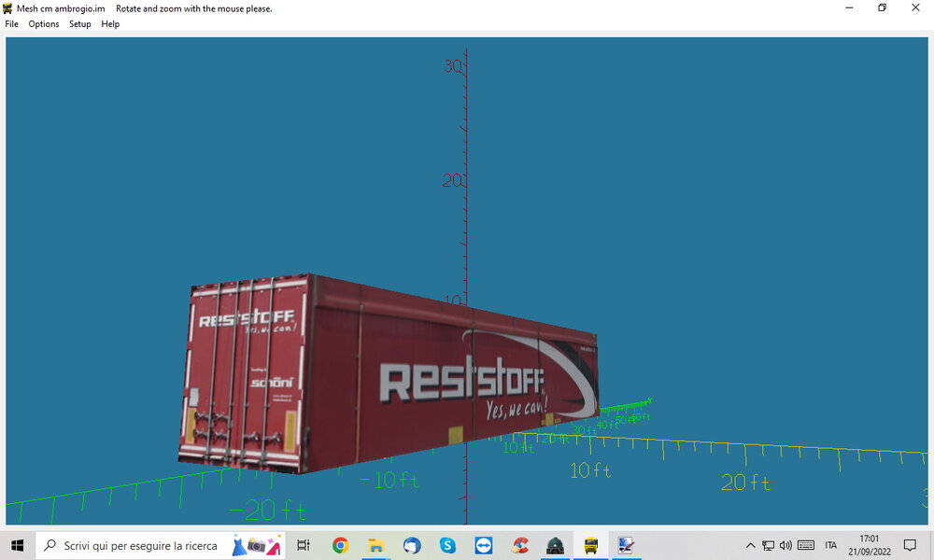Click the search highlights image in search box
This screenshot has width=934, height=560.
257,545
